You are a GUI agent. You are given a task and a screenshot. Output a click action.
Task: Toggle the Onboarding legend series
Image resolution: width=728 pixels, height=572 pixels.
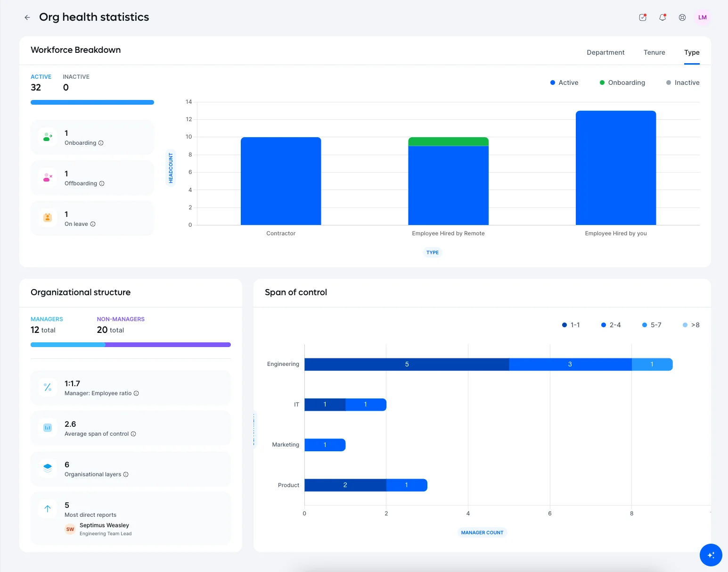pos(622,83)
